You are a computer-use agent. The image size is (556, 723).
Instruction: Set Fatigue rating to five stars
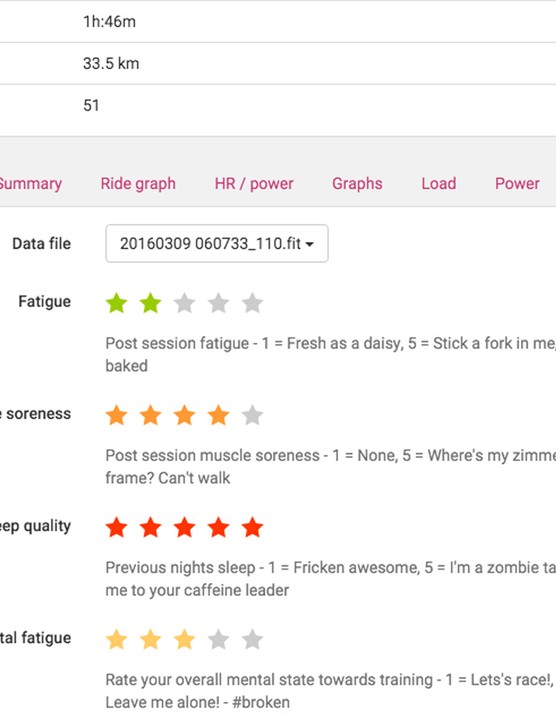[253, 303]
